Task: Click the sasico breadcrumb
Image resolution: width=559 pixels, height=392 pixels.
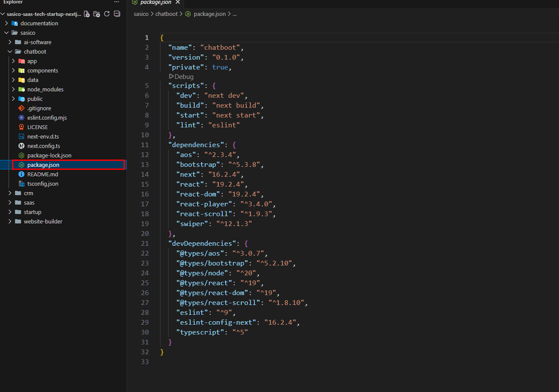Action: point(141,14)
